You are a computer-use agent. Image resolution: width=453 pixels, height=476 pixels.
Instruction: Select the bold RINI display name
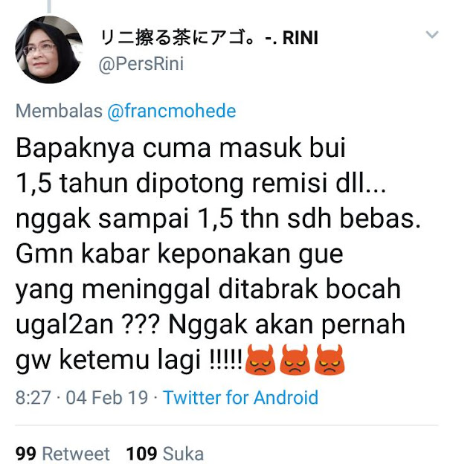[x=300, y=38]
